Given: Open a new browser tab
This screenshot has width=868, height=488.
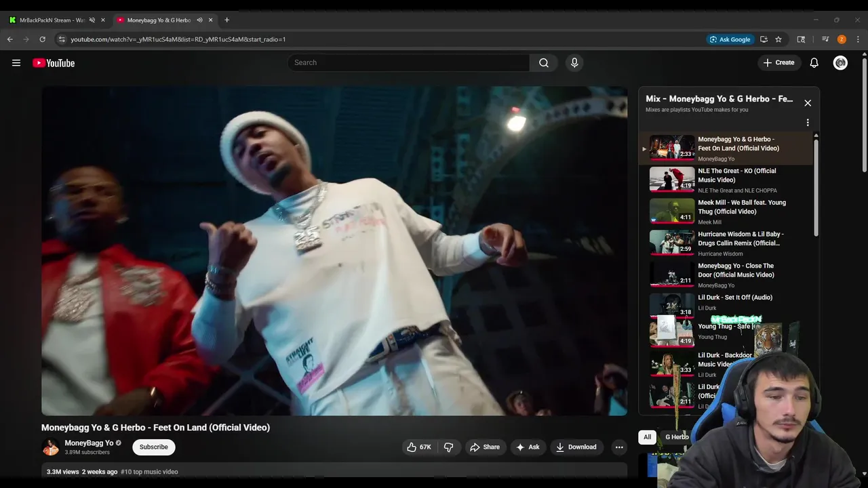Looking at the screenshot, I should pyautogui.click(x=226, y=20).
